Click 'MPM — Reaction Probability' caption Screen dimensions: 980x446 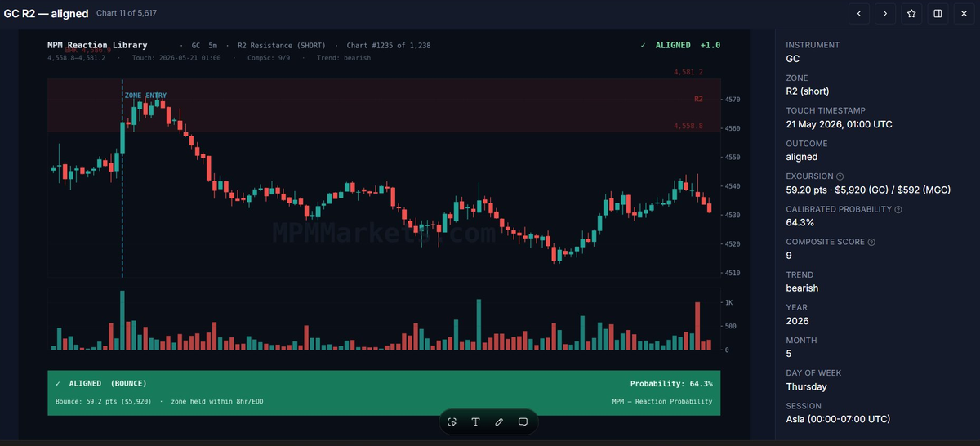(x=661, y=401)
